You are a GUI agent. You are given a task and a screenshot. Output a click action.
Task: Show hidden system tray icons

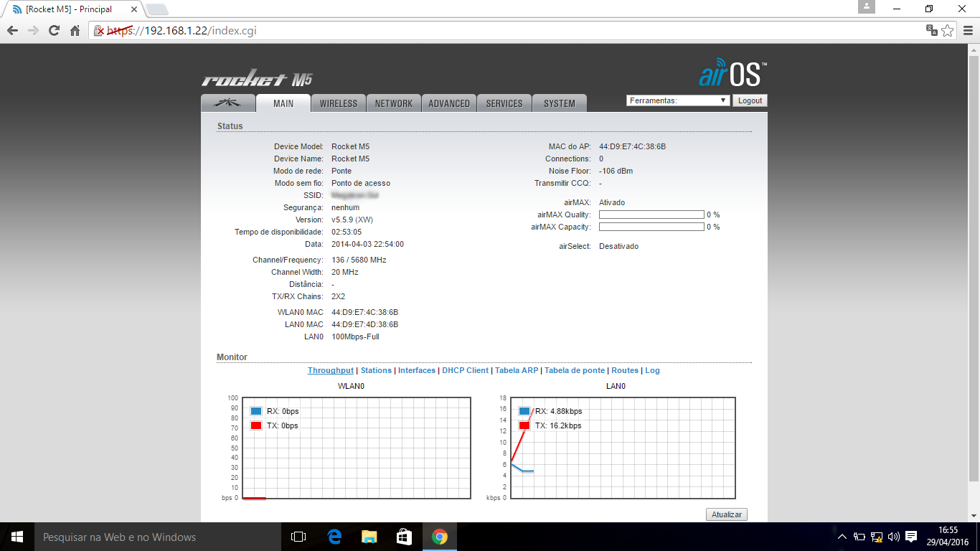tap(842, 537)
